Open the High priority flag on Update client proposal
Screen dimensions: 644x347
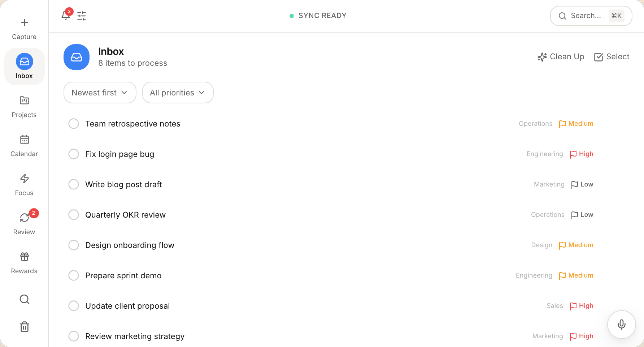(x=581, y=306)
